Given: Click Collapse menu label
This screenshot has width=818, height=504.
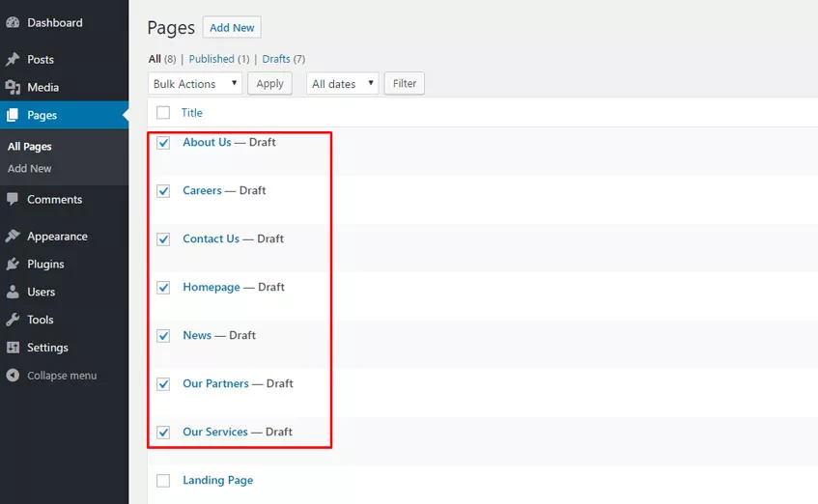Looking at the screenshot, I should coord(62,376).
